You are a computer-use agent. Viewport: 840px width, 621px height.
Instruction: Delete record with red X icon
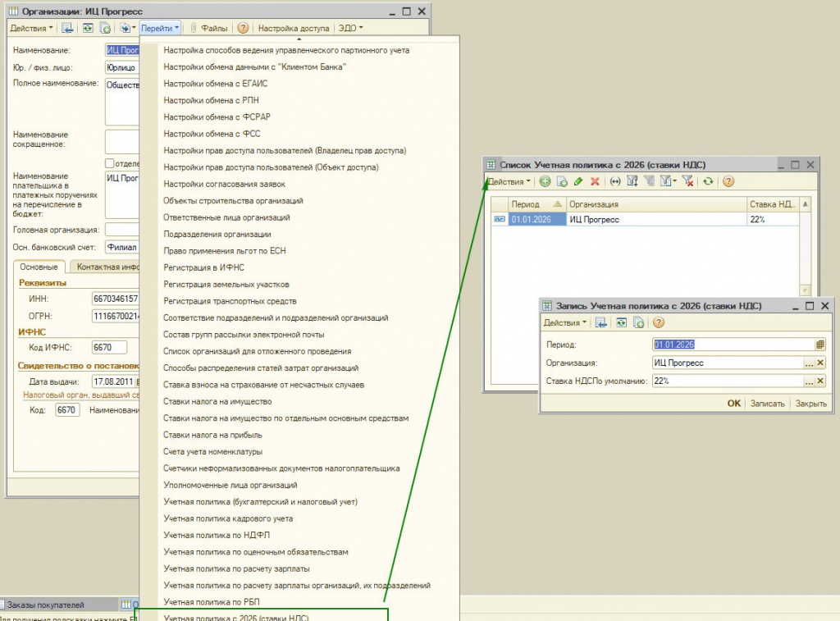tap(595, 181)
